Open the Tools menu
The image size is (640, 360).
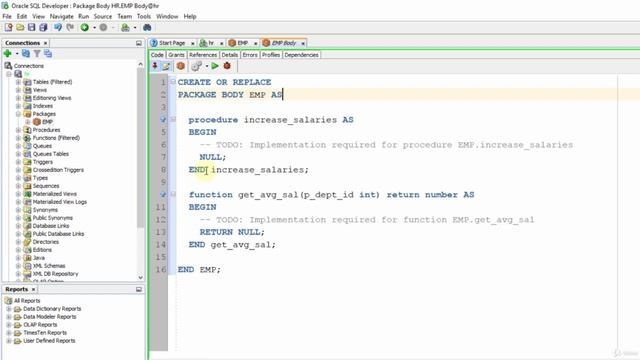[x=144, y=16]
